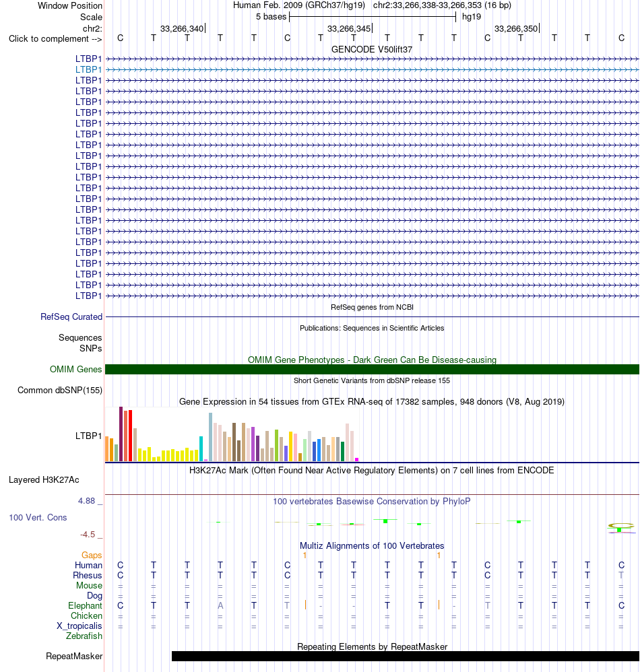This screenshot has width=640, height=672.
Task: Open 'Multiz Alignments of 100 Vertebrates' title
Action: [x=372, y=546]
